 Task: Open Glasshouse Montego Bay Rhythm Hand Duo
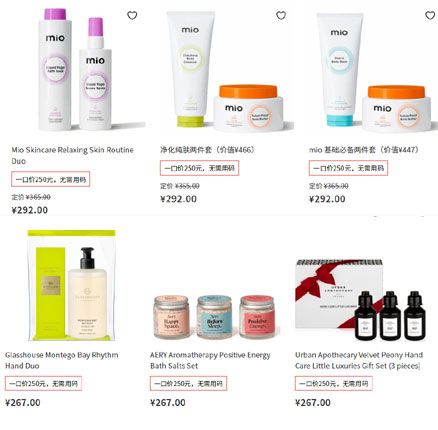tap(62, 360)
